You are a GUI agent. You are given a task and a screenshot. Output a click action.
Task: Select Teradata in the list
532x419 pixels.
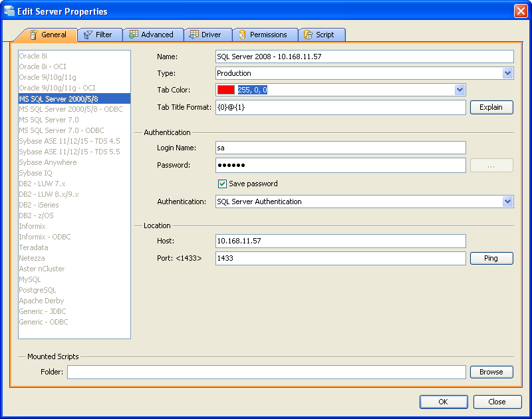click(x=74, y=247)
